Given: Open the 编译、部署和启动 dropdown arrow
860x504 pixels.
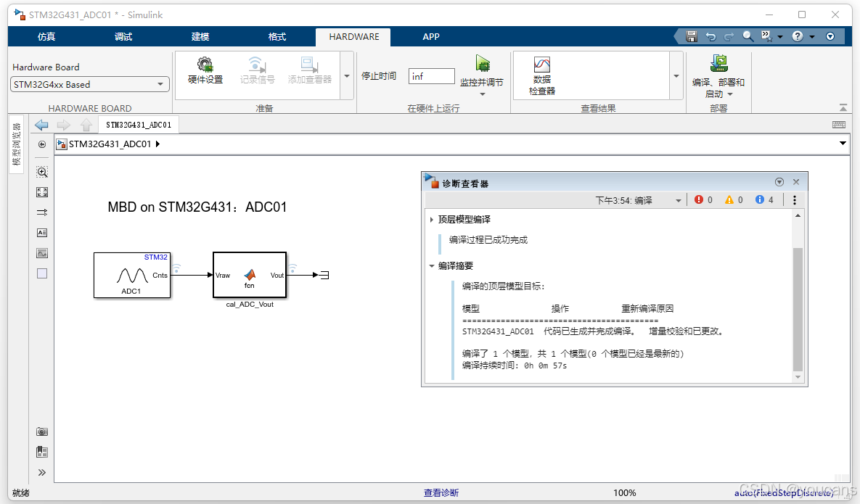Looking at the screenshot, I should [730, 95].
